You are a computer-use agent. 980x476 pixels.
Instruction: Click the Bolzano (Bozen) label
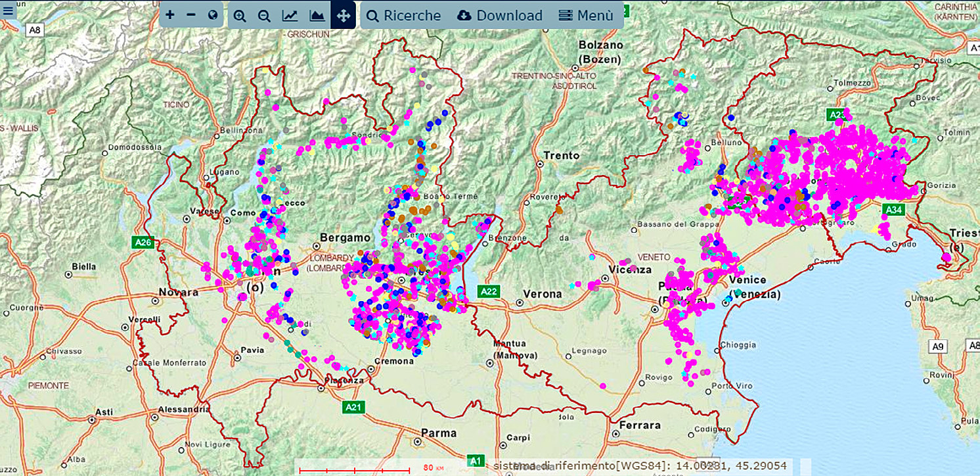(600, 52)
